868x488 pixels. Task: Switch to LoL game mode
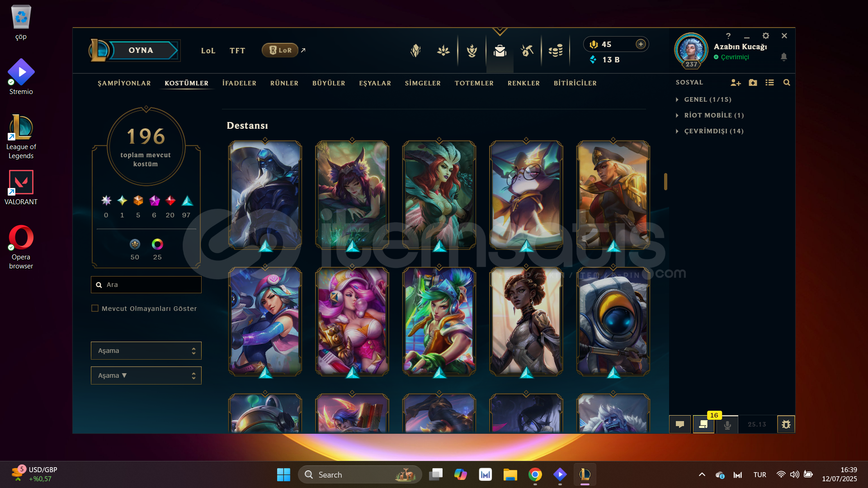pos(208,51)
